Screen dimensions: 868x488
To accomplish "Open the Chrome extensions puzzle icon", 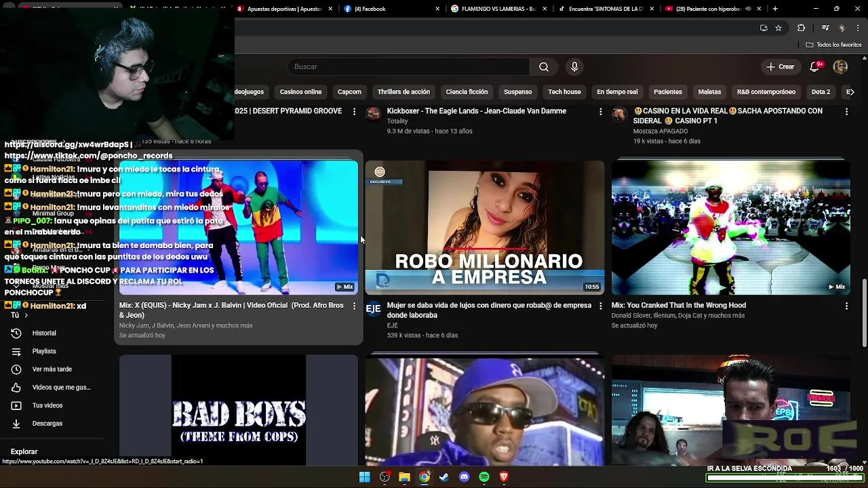I will coord(801,28).
